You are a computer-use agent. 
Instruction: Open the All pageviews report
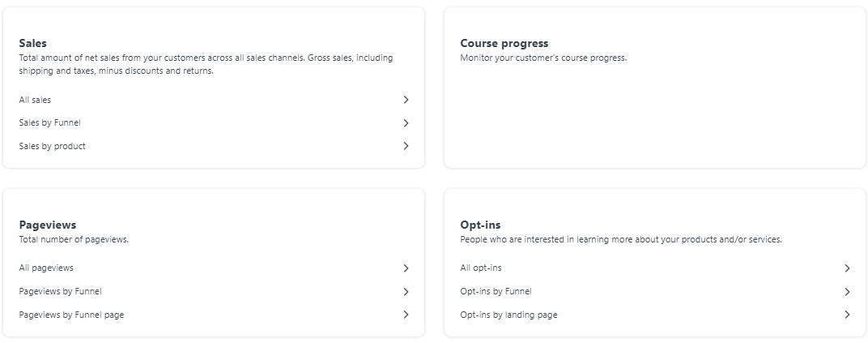tap(46, 268)
